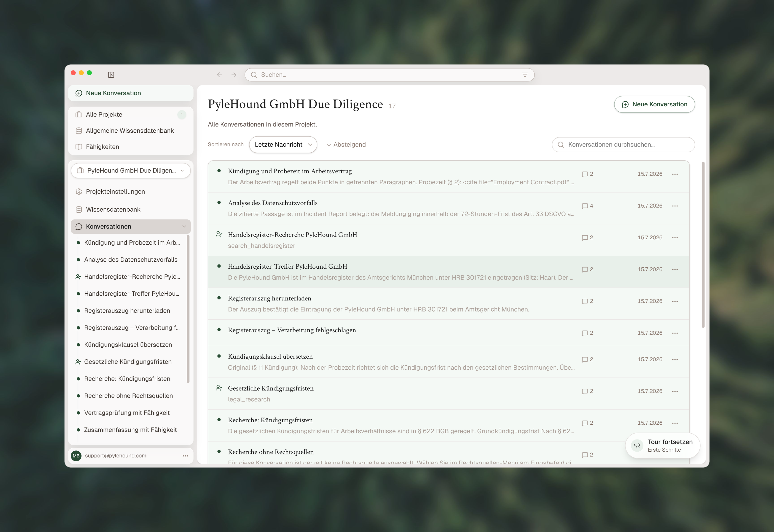The image size is (774, 532).
Task: Select Recherche ohne Rechtsquellen in sidebar
Action: 129,396
